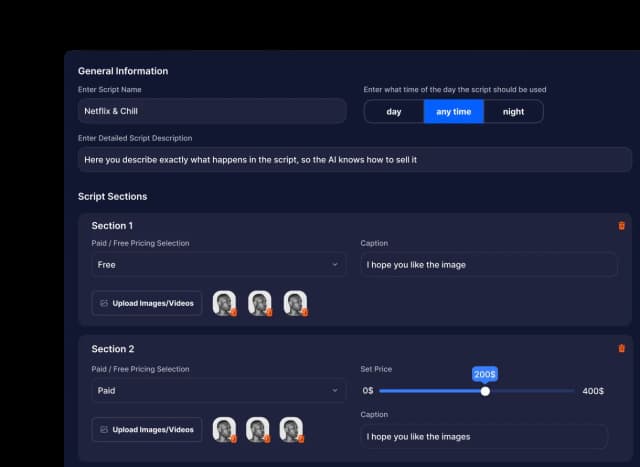Click the Set Price slider handle
This screenshot has height=467, width=640.
(x=485, y=391)
